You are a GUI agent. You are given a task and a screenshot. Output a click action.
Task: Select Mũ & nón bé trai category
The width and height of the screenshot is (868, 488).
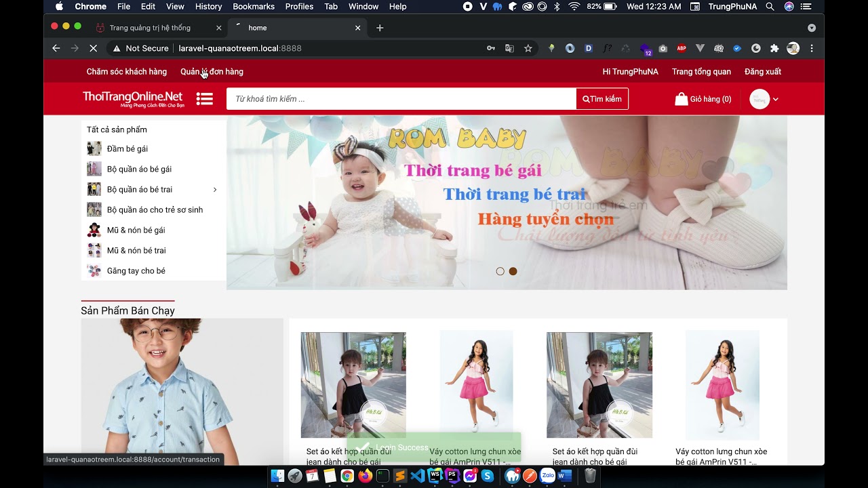click(136, 251)
